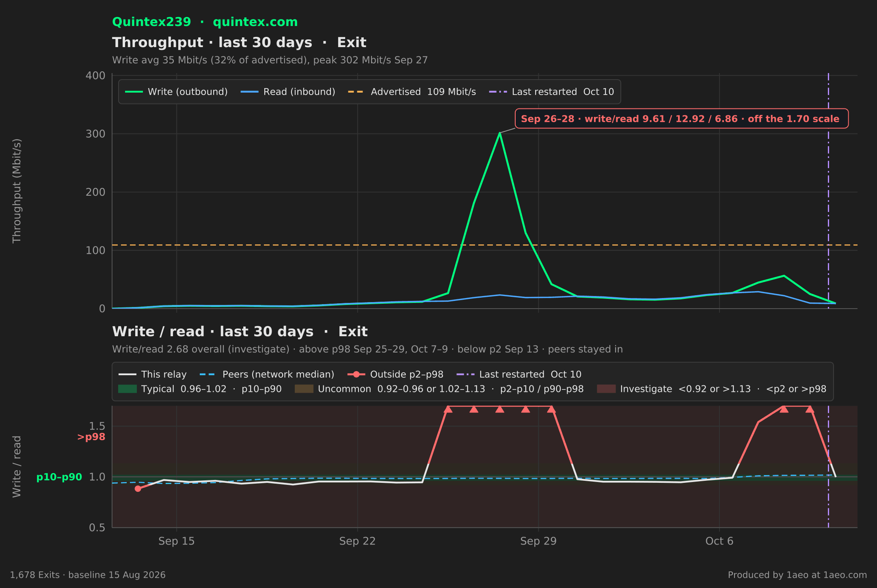The height and width of the screenshot is (588, 877).
Task: Click the Investigate range legend swatch
Action: click(606, 389)
